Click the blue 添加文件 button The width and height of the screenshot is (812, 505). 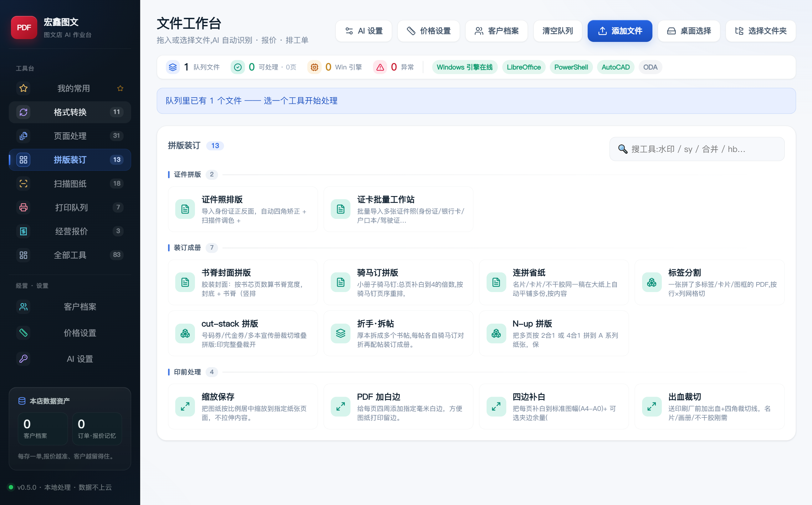pyautogui.click(x=620, y=31)
